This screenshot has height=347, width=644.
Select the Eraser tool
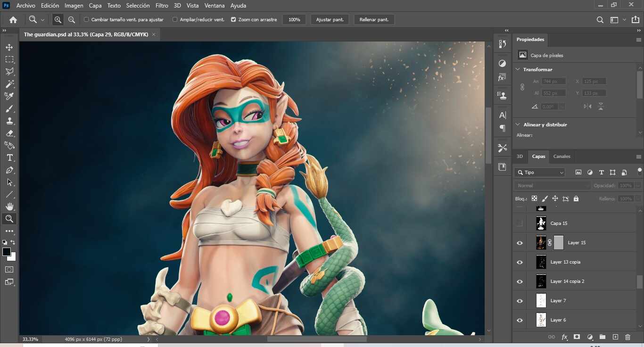[9, 133]
